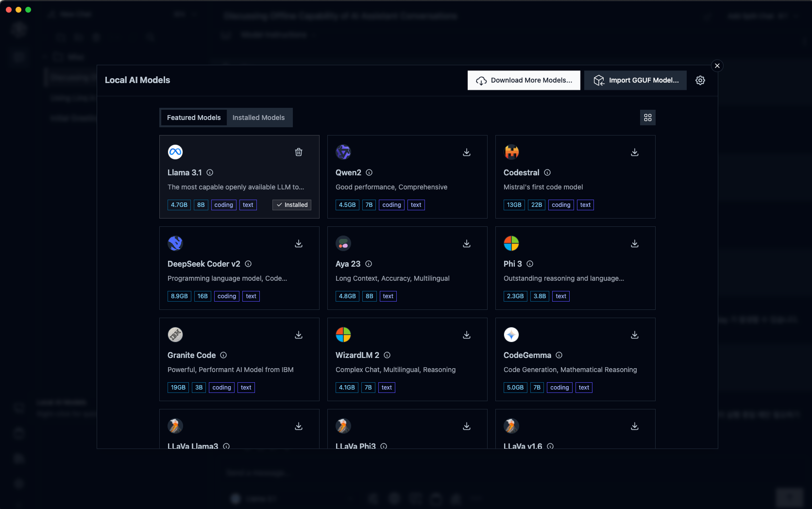Click the 5.0GB tag on CodeGemma
The image size is (812, 509).
pyautogui.click(x=515, y=388)
